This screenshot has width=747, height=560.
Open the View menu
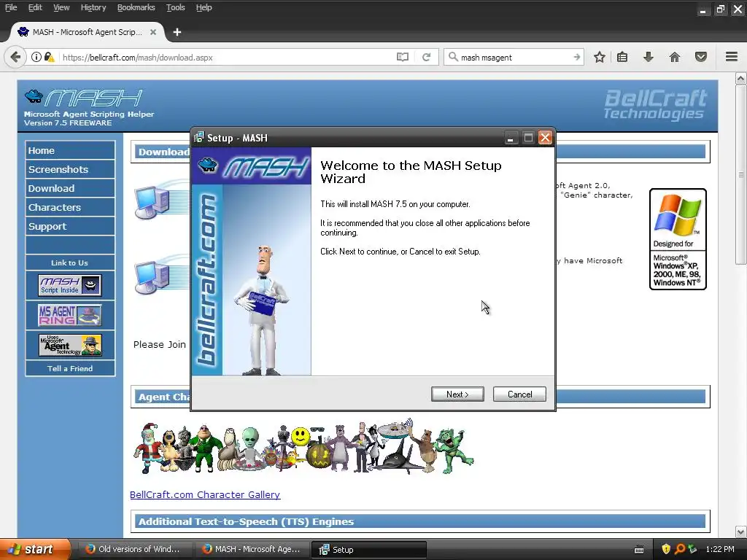point(61,7)
